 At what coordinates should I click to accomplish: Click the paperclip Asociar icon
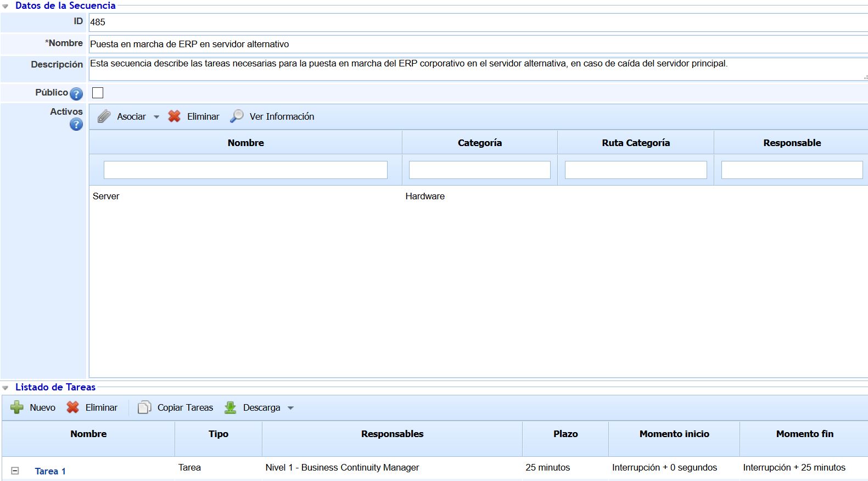coord(104,116)
